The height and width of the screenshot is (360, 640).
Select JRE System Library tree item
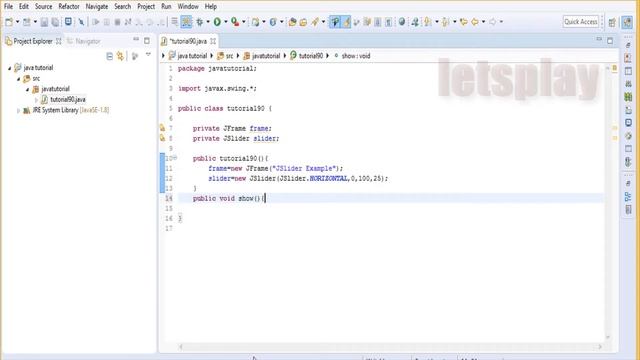(66, 110)
